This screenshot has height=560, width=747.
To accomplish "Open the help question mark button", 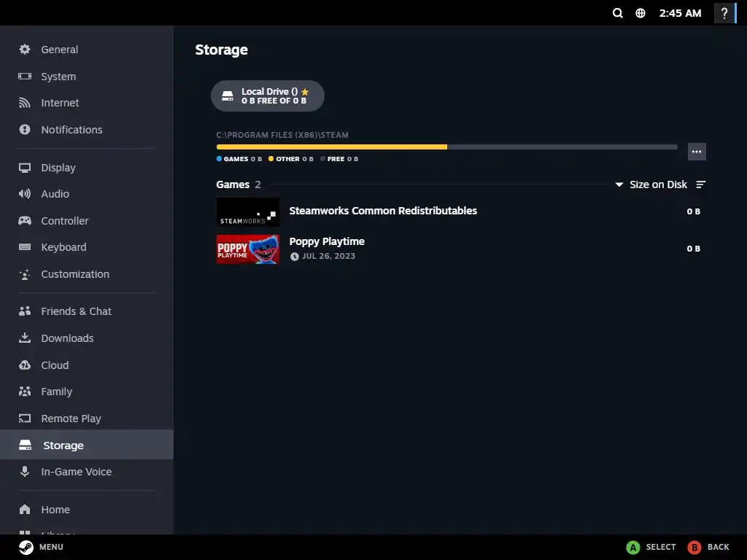I will coord(724,13).
